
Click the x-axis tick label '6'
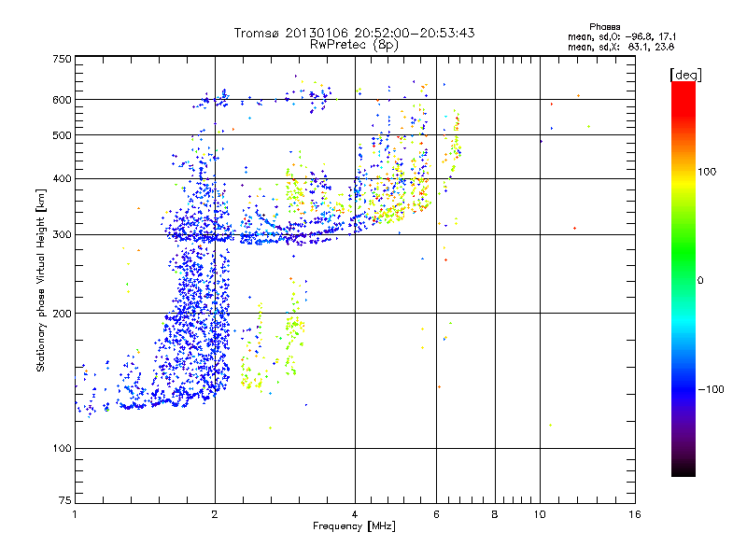(436, 514)
